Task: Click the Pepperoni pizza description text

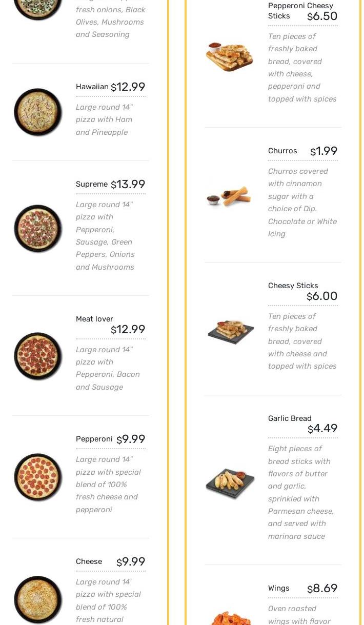Action: tap(108, 485)
